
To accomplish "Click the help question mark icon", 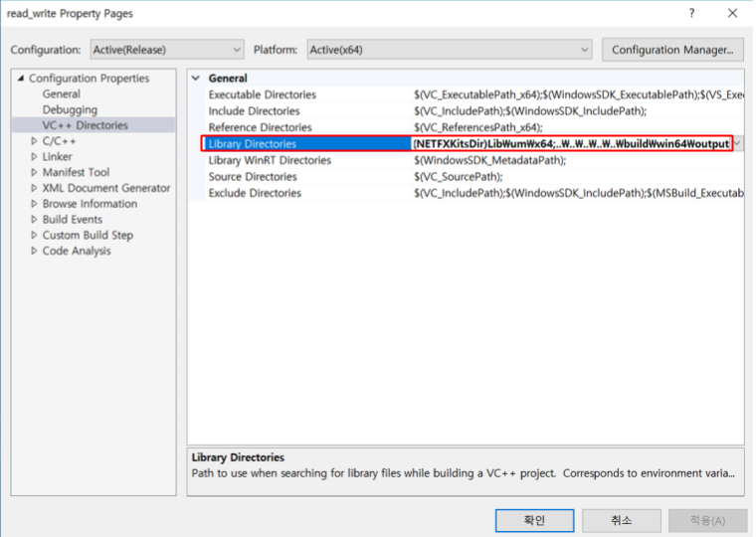I will click(x=692, y=14).
